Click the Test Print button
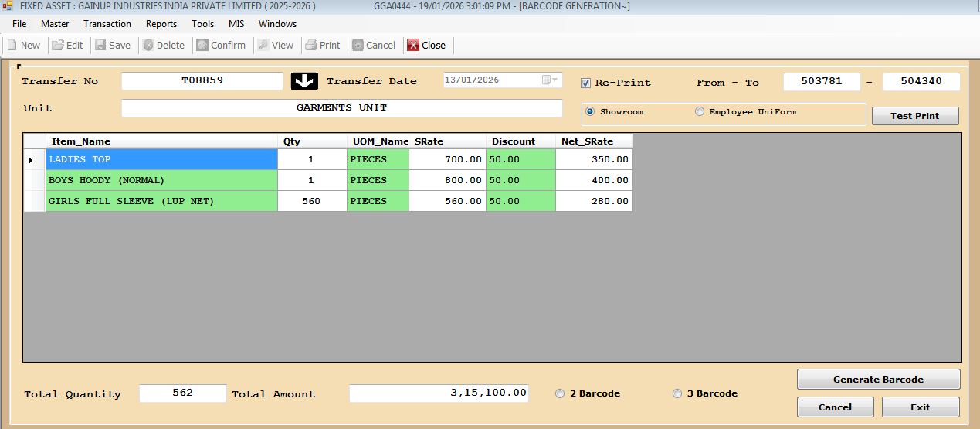Viewport: 980px width, 429px height. 914,116
